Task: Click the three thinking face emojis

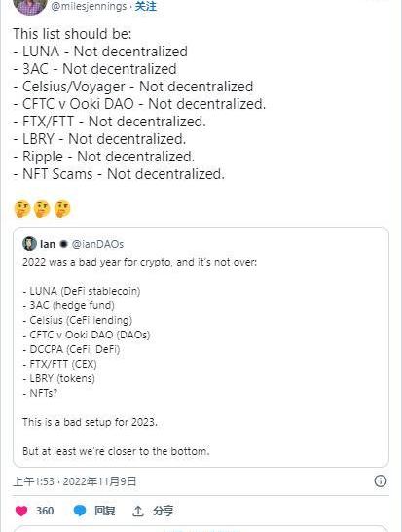Action: click(42, 209)
